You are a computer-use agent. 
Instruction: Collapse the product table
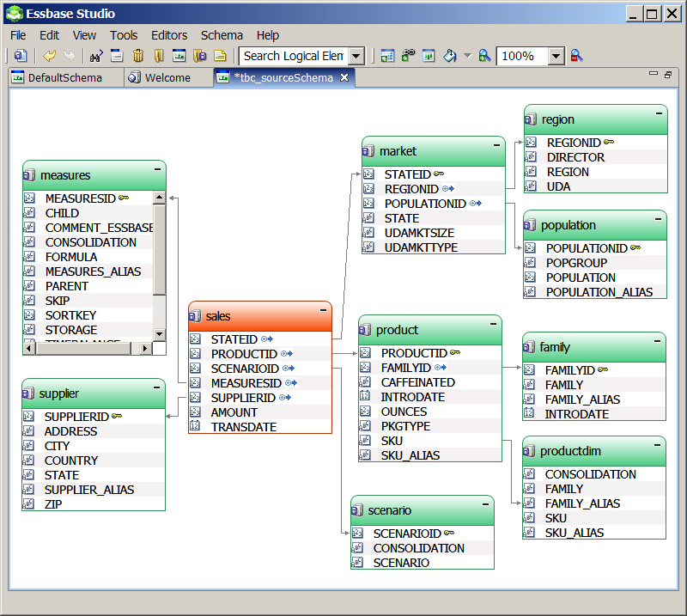coord(493,324)
